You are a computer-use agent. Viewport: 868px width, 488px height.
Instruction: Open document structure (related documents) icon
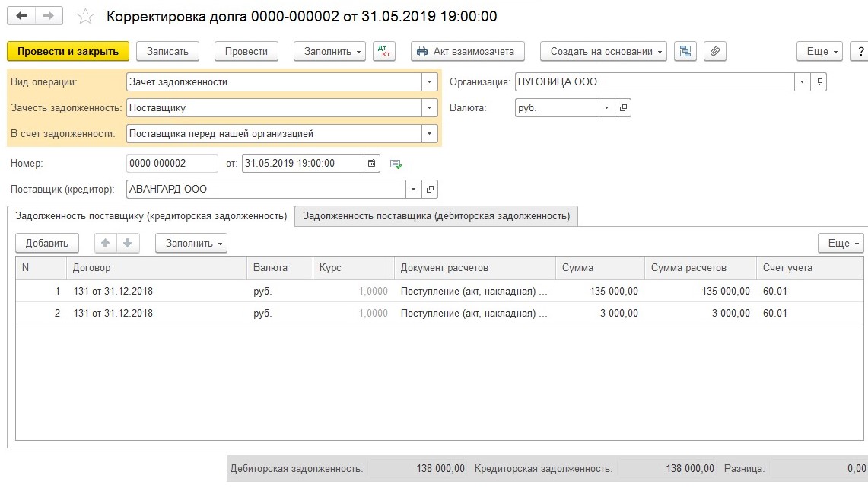coord(686,51)
